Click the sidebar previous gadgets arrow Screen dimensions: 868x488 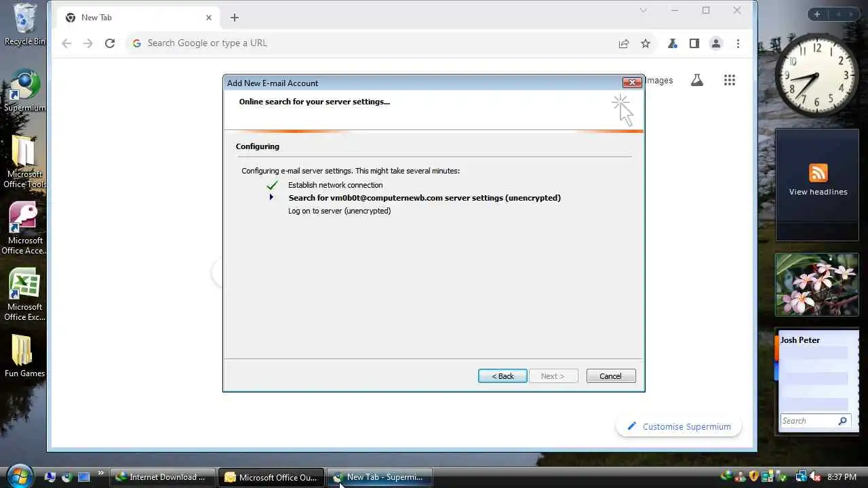(x=838, y=14)
